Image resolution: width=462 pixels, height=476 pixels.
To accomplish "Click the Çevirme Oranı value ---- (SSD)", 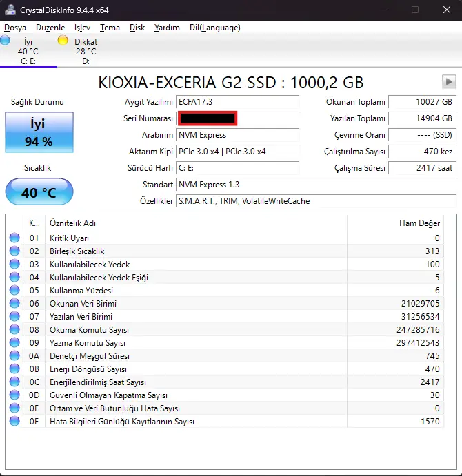I will coord(423,135).
